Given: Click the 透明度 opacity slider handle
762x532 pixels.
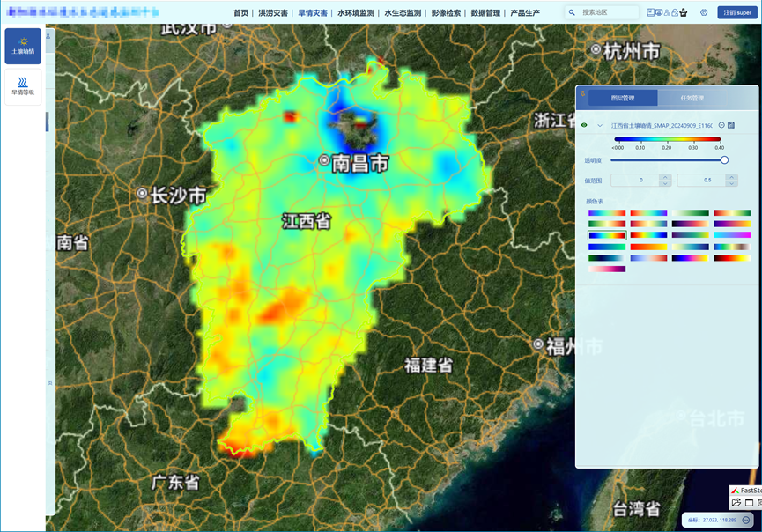Looking at the screenshot, I should pyautogui.click(x=724, y=159).
